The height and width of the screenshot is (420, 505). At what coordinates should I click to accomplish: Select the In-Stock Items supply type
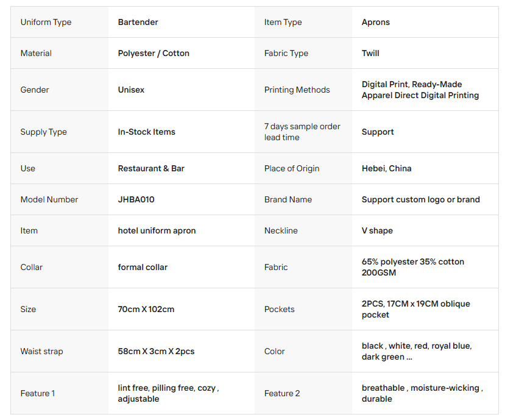[147, 132]
